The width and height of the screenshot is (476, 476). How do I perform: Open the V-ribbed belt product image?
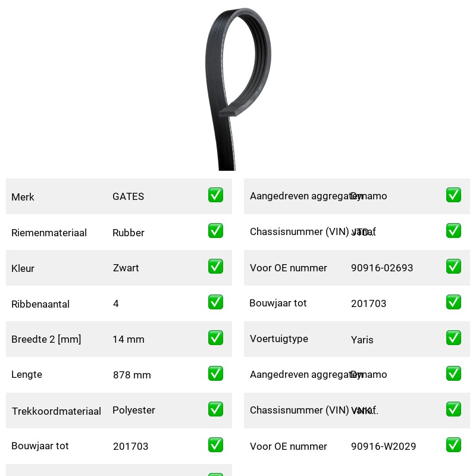[x=238, y=89]
